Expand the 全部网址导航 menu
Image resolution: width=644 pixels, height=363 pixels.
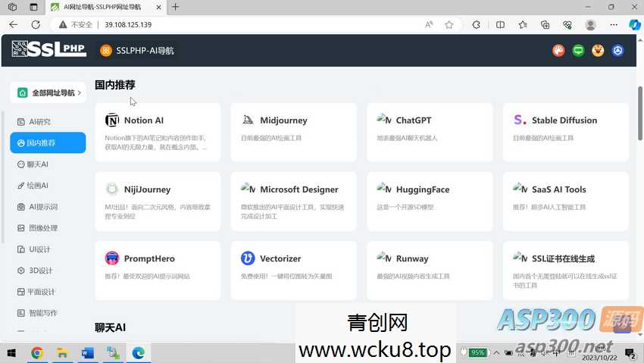coord(48,92)
